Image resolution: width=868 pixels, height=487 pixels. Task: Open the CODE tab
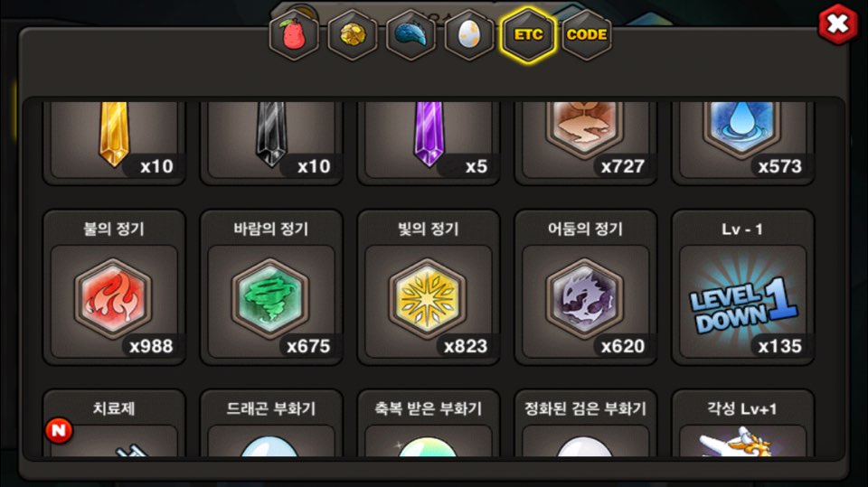click(587, 35)
